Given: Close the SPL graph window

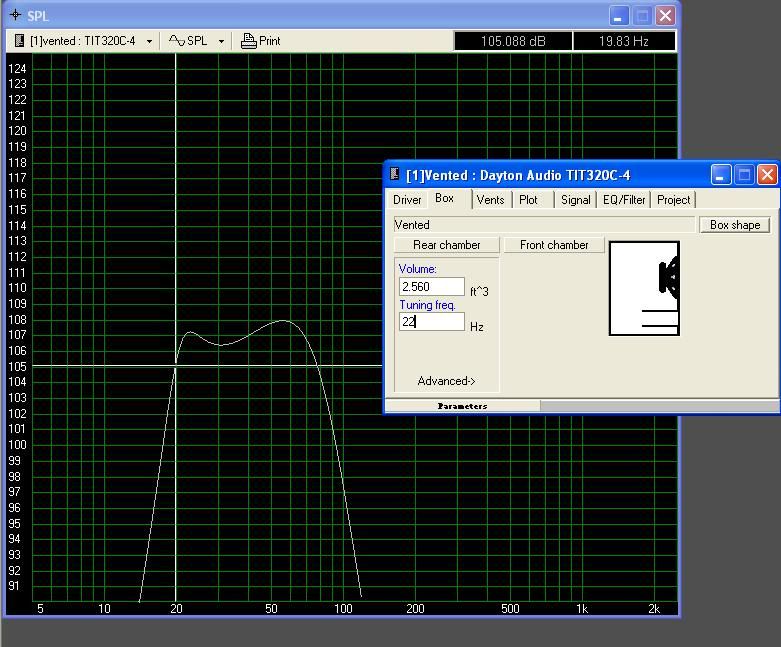Looking at the screenshot, I should [665, 16].
